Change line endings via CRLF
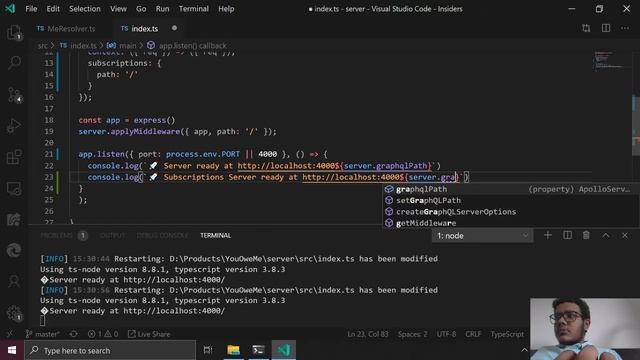The height and width of the screenshot is (360, 640). (473, 334)
